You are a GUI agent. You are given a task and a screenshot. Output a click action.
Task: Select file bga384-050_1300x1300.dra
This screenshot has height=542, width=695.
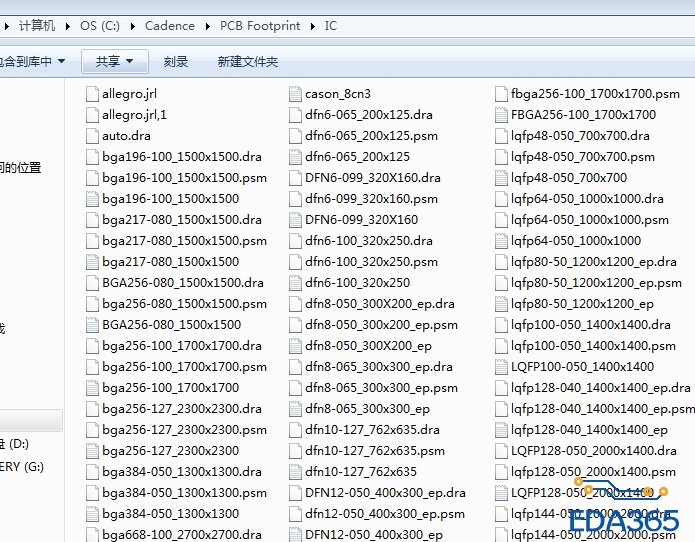tap(173, 472)
